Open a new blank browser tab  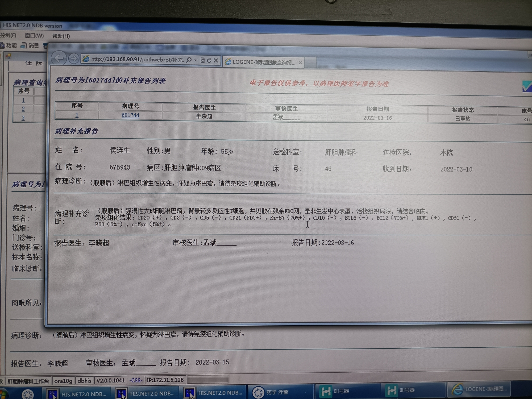[311, 63]
